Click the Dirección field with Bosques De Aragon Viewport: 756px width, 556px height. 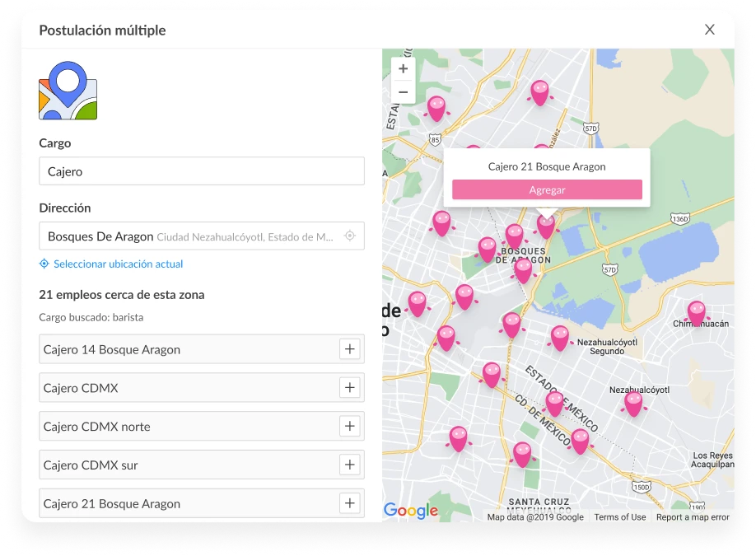tap(202, 236)
